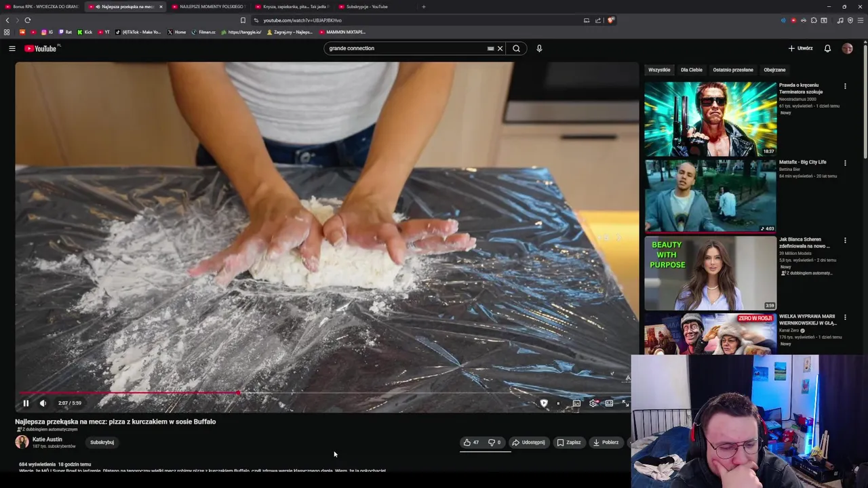
Task: Open the Beauty With Purpose thumbnail
Action: point(710,273)
